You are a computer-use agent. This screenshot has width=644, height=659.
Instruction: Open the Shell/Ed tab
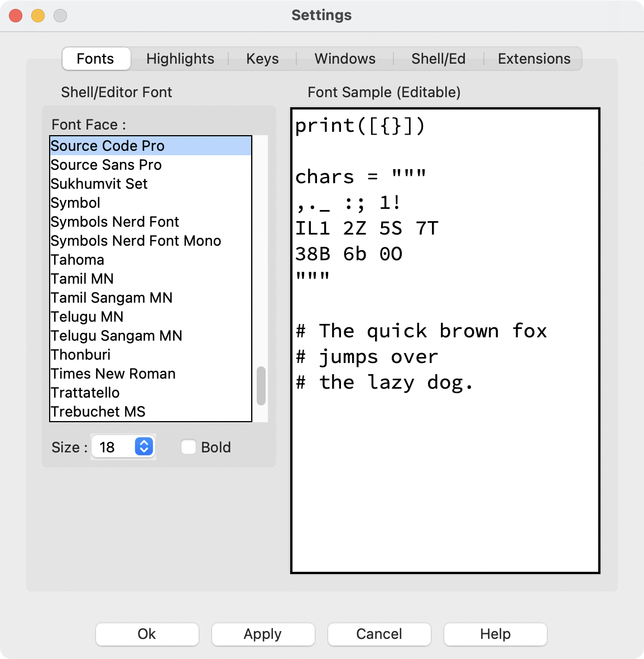pyautogui.click(x=439, y=58)
